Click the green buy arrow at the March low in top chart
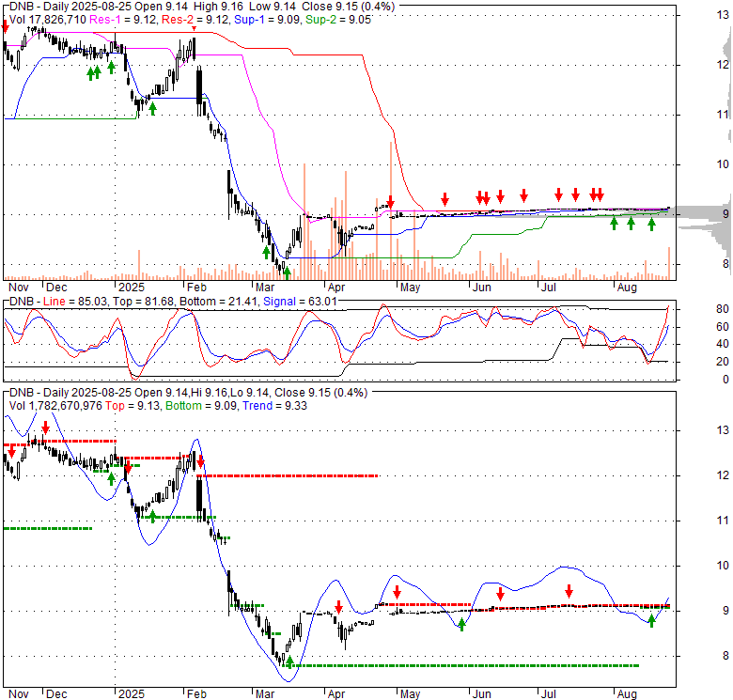 287,272
